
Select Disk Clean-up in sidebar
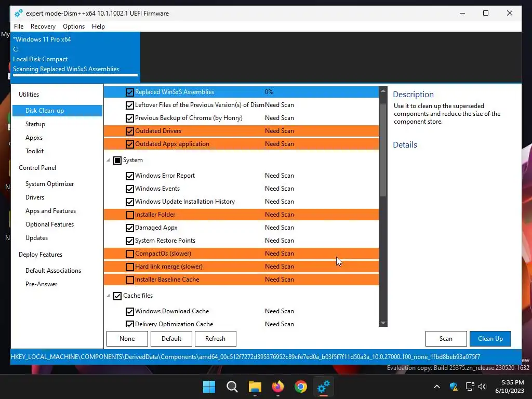coord(57,111)
